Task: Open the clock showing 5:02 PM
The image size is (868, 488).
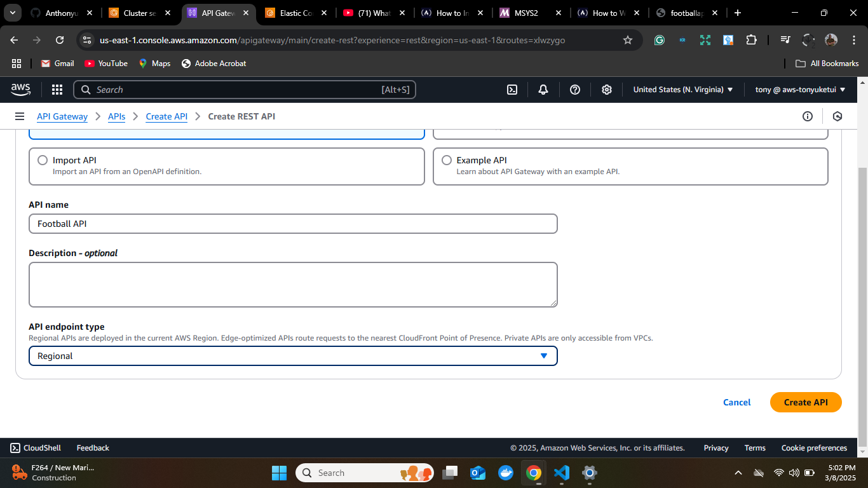Action: tap(840, 473)
